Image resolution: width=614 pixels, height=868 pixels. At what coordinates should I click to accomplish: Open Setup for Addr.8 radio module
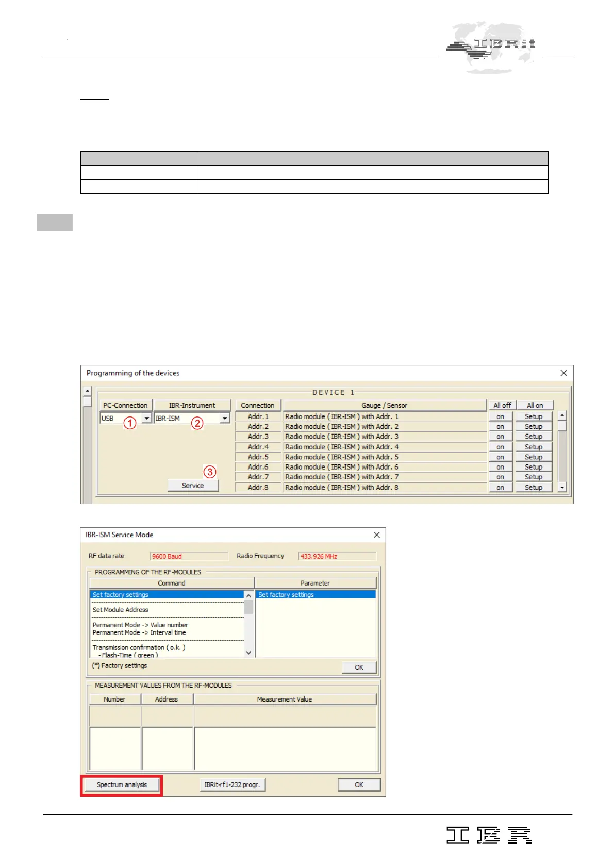click(534, 487)
